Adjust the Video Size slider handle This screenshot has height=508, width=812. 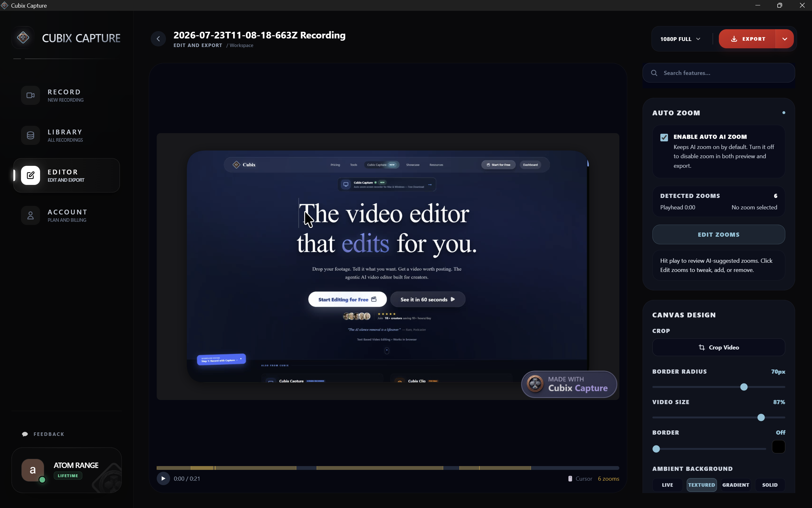tap(761, 418)
